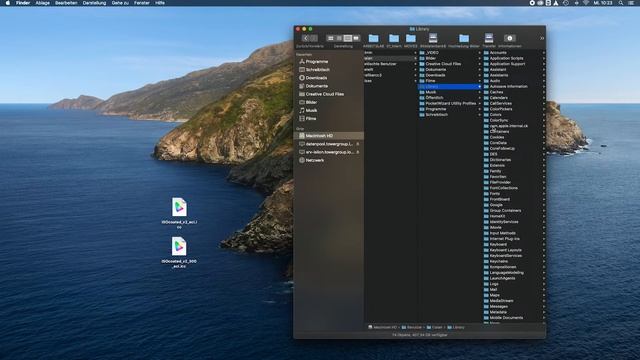Expand the Caches folder arrow

pos(543,92)
